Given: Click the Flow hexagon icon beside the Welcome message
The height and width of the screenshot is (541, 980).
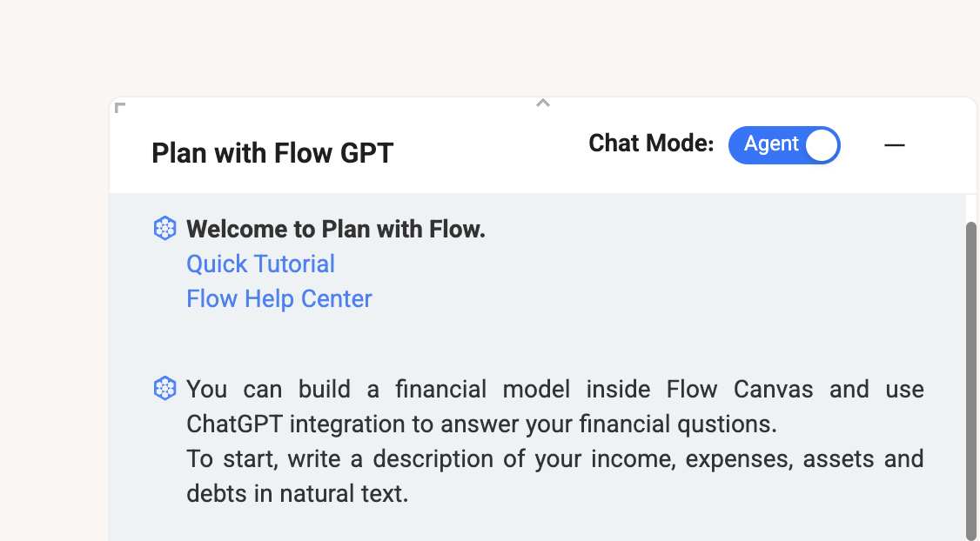Looking at the screenshot, I should (165, 228).
